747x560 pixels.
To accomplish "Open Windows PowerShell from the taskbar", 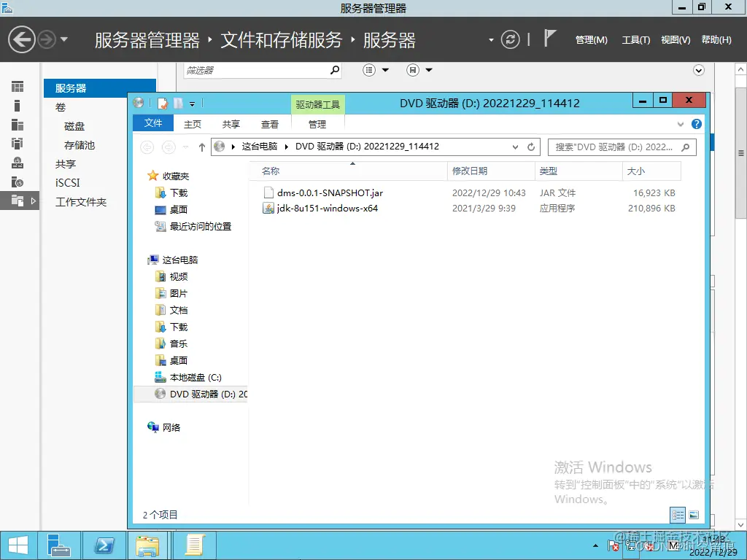I will point(104,545).
